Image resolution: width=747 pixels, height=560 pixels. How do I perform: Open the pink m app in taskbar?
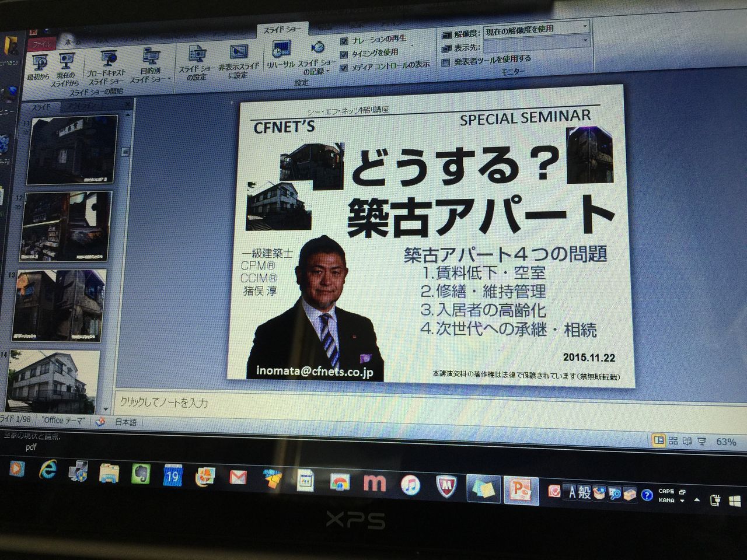click(375, 482)
